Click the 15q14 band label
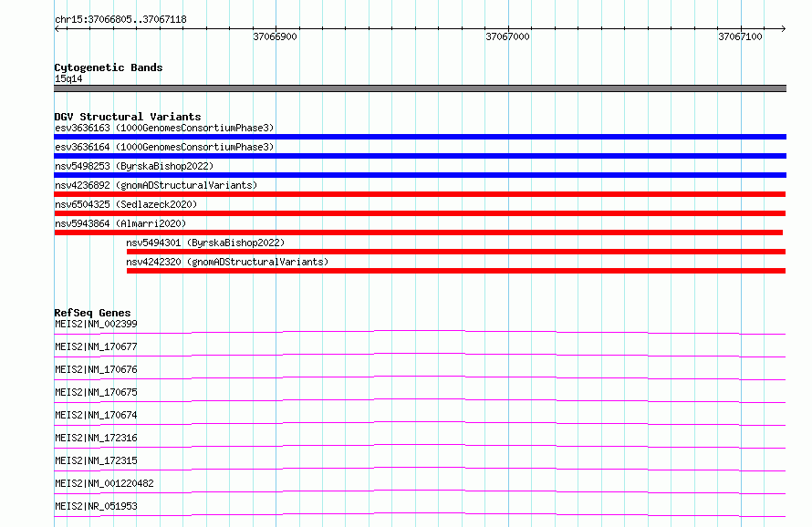 pos(68,78)
